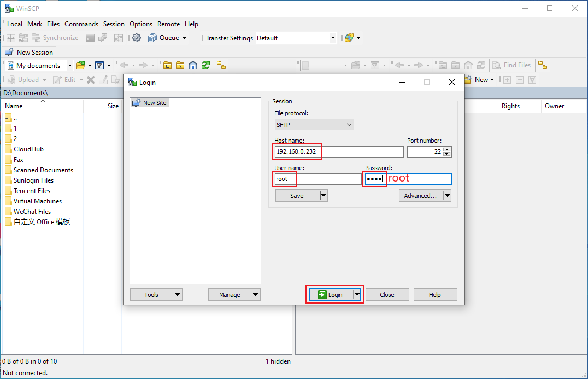Open the Tools dropdown button

tap(156, 294)
